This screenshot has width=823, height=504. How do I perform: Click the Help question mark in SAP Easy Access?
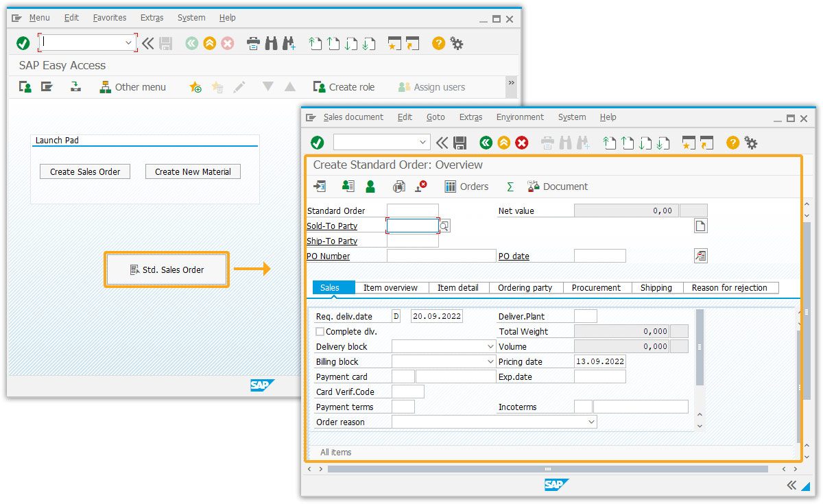pos(439,43)
